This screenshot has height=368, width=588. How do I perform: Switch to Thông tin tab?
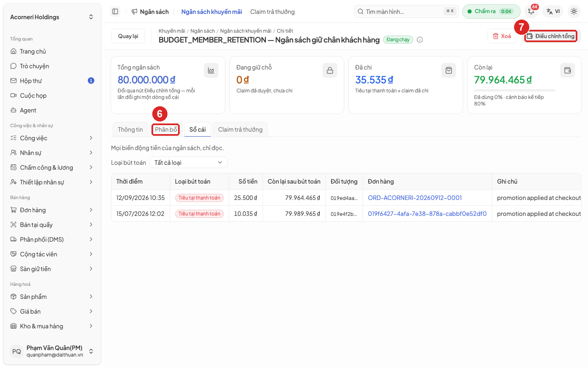(130, 130)
